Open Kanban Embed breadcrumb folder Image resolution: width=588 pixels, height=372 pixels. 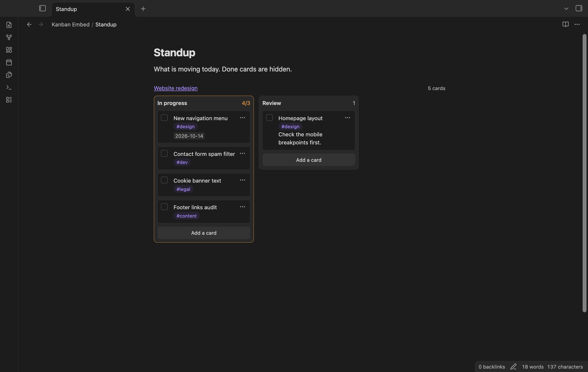pyautogui.click(x=71, y=24)
